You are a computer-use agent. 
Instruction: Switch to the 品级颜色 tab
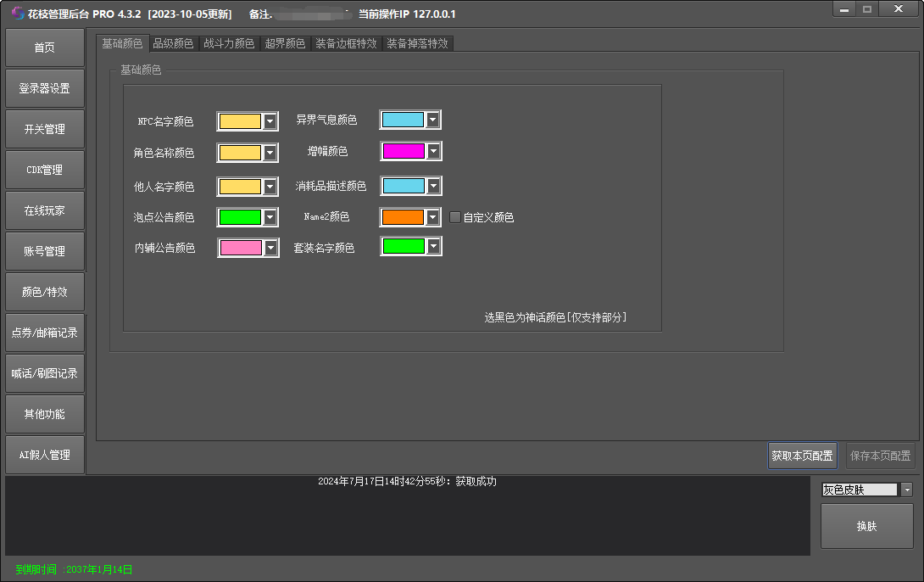point(173,43)
